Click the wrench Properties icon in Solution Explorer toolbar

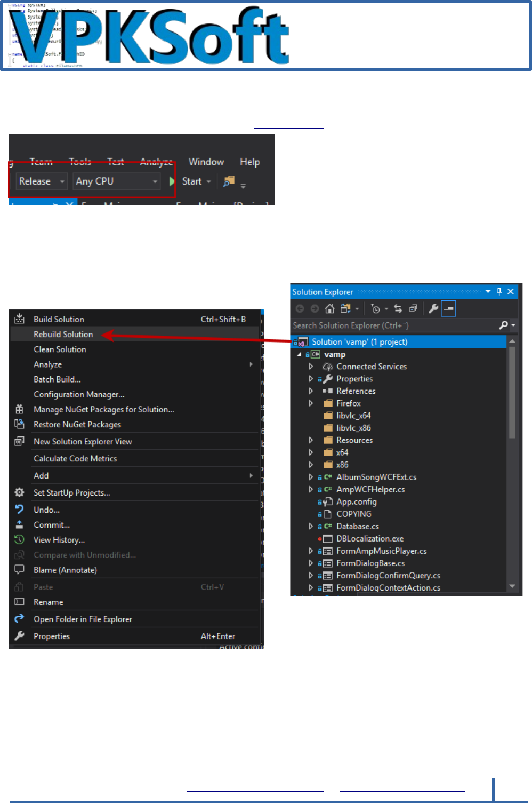pos(433,308)
